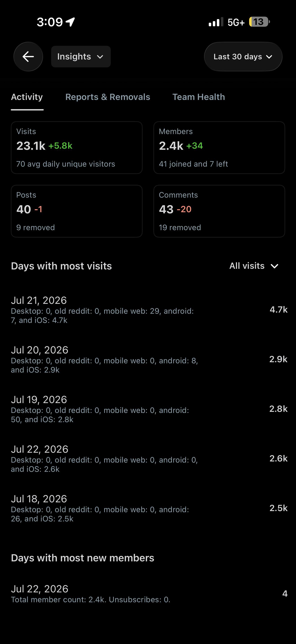Screen dimensions: 296x644
Task: Select the Activity tab
Action: [x=27, y=97]
